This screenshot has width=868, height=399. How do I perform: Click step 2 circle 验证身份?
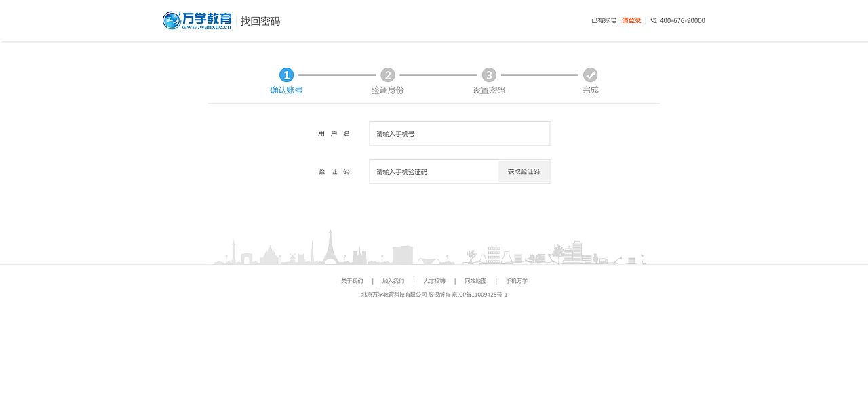click(x=387, y=75)
